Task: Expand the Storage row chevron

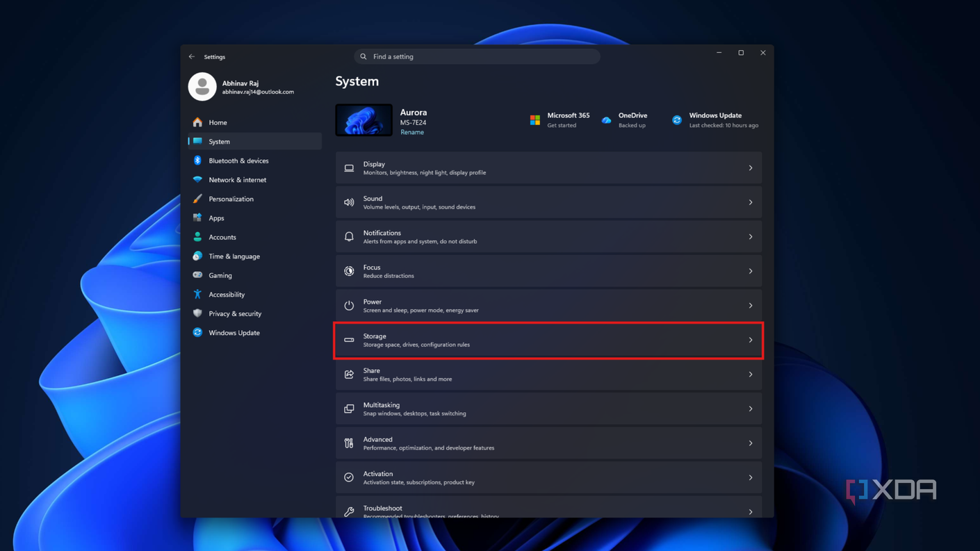Action: click(751, 340)
